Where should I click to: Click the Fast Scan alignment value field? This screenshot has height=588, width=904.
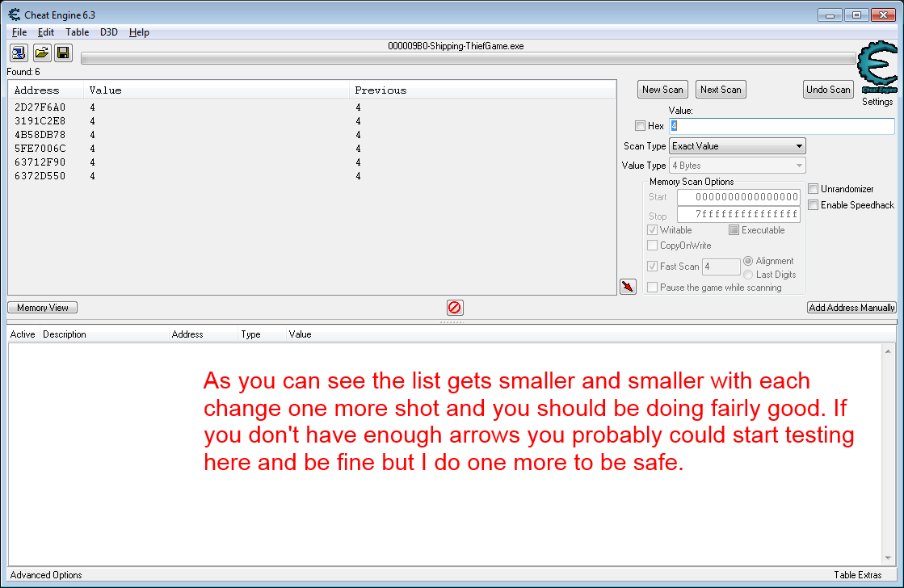point(721,267)
